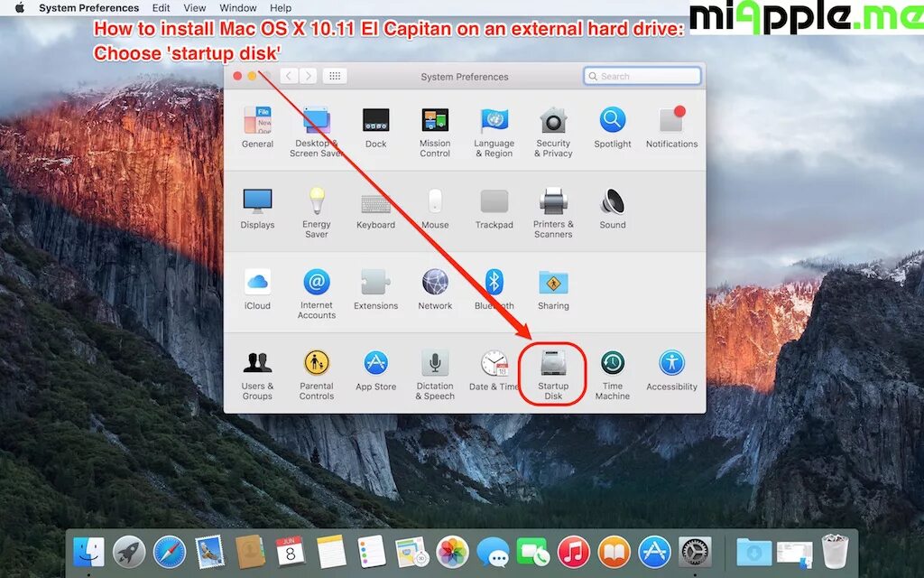Click System Preferences gear in the Dock

click(x=695, y=553)
